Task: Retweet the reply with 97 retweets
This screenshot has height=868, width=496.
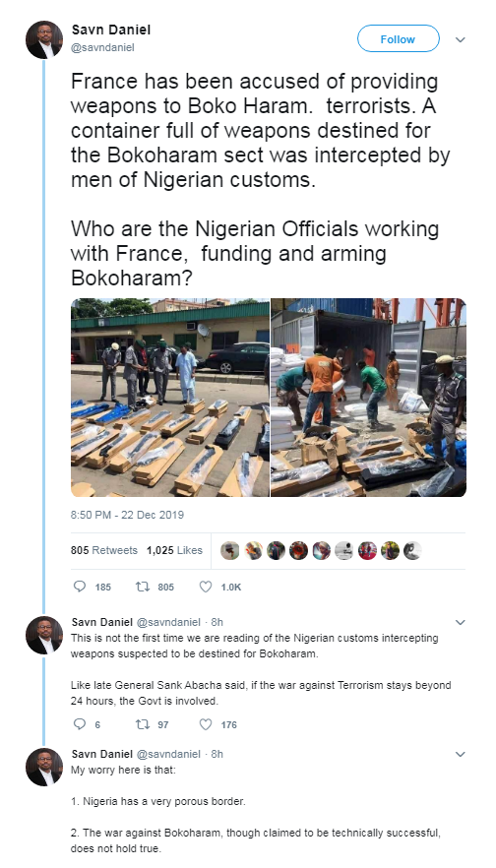Action: click(143, 724)
